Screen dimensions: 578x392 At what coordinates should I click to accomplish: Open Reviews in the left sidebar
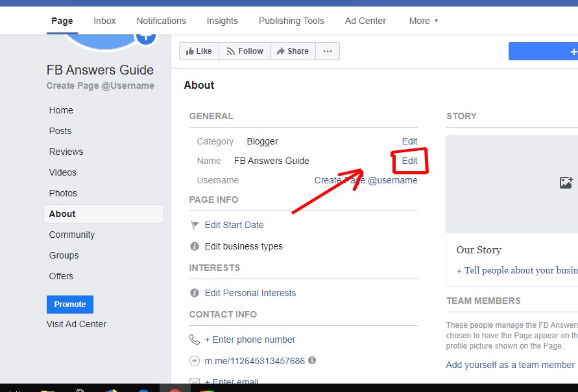[66, 152]
